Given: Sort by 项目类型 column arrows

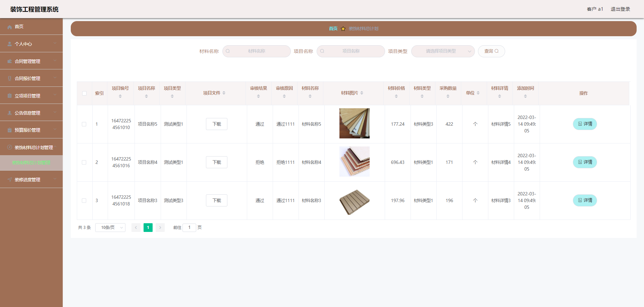Looking at the screenshot, I should click(172, 96).
